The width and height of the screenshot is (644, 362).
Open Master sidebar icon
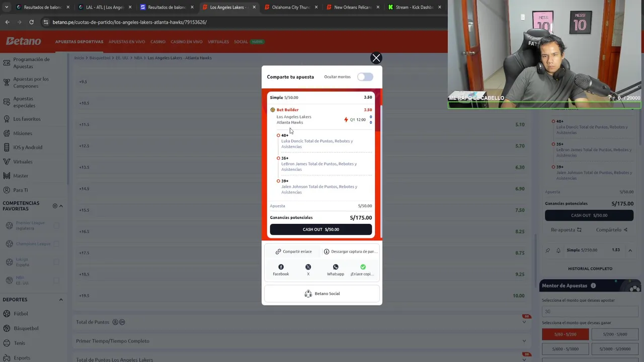(x=7, y=175)
